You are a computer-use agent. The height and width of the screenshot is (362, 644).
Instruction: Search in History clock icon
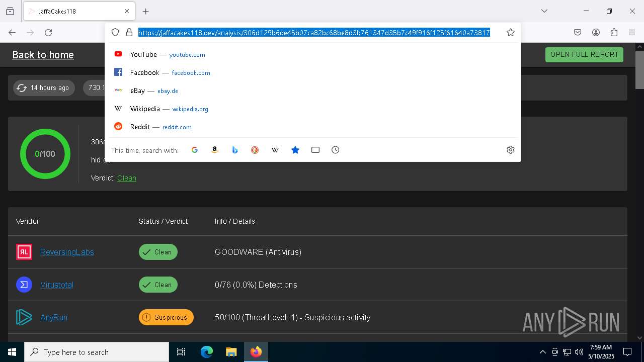tap(336, 150)
